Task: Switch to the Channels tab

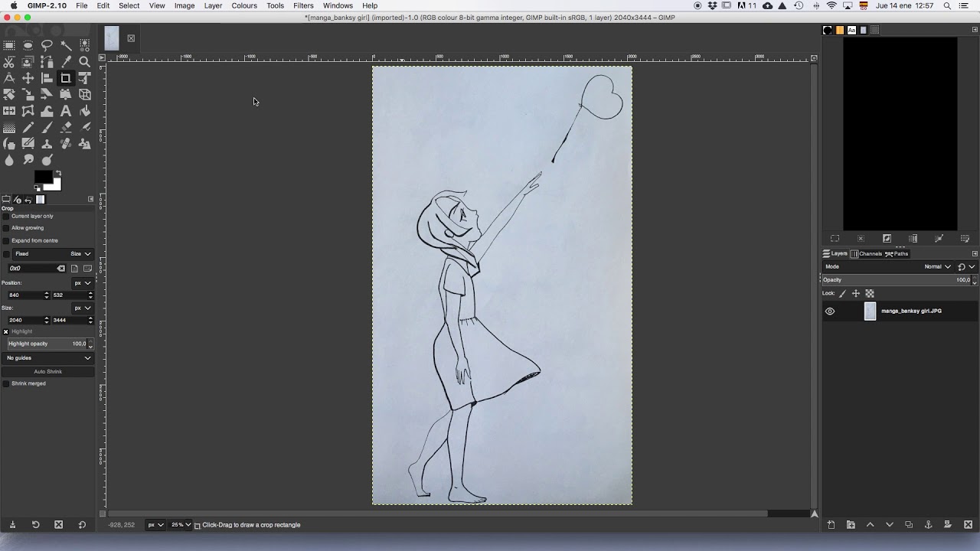Action: point(867,254)
